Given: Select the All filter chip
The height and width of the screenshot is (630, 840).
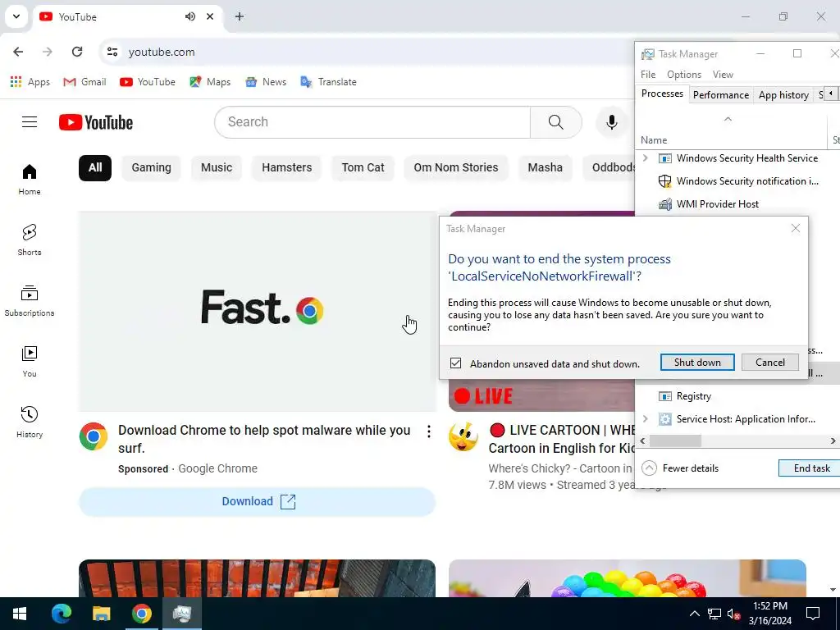Looking at the screenshot, I should coord(95,167).
